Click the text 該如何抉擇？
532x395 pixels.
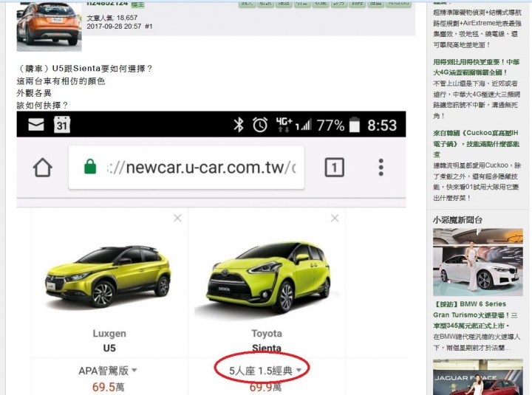(x=42, y=106)
